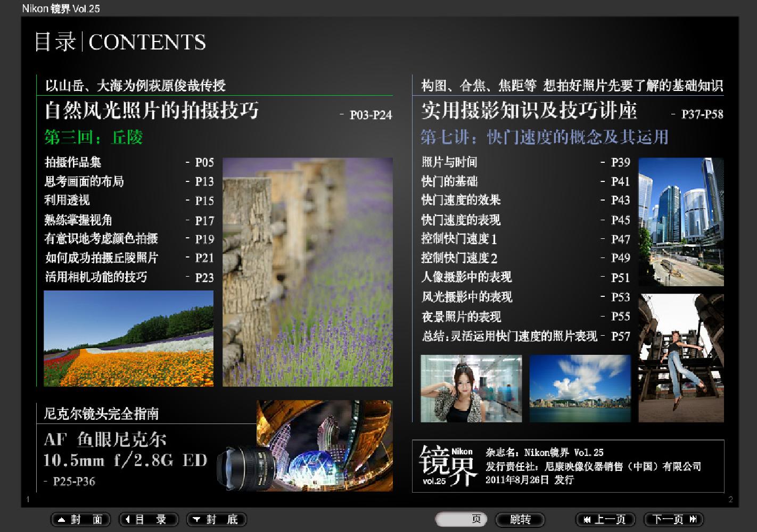
Task: Open entry 熟练掌握视角 P17
Action: point(129,220)
